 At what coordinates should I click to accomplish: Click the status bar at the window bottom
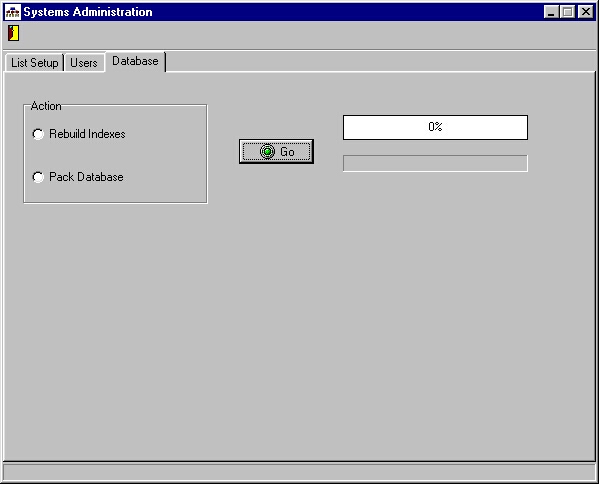click(x=299, y=473)
